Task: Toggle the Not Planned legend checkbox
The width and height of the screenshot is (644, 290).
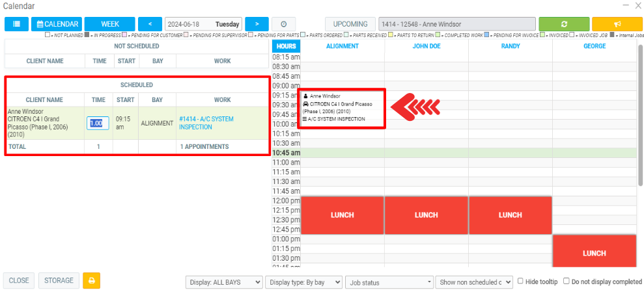Action: (48, 34)
